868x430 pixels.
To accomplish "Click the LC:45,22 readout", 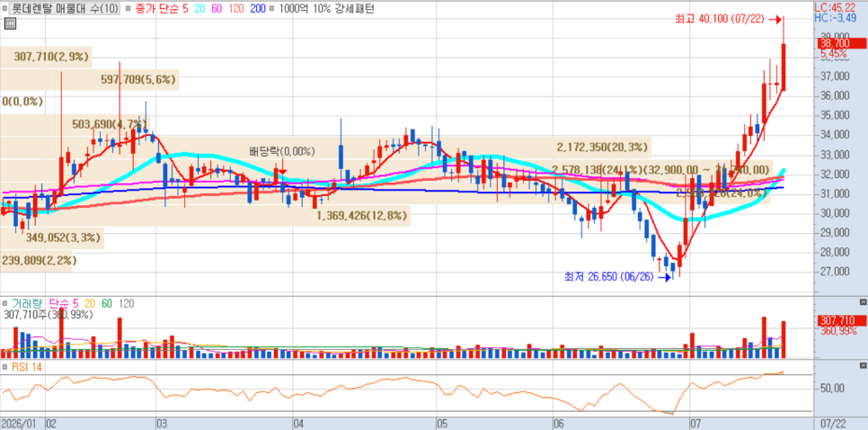I will tap(836, 8).
